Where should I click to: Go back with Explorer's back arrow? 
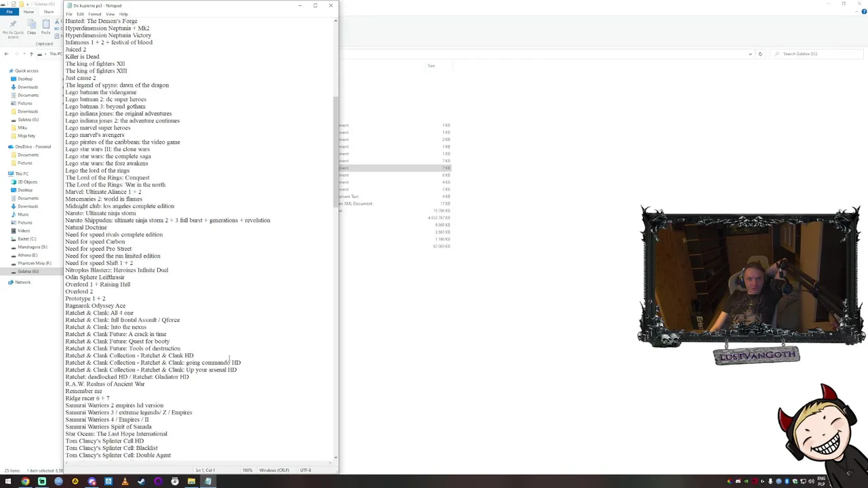[7, 54]
